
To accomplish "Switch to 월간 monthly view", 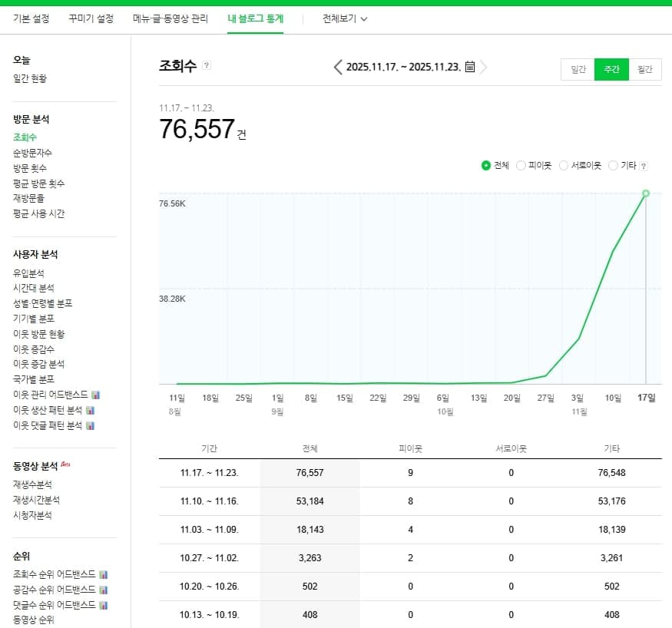I will (x=645, y=69).
